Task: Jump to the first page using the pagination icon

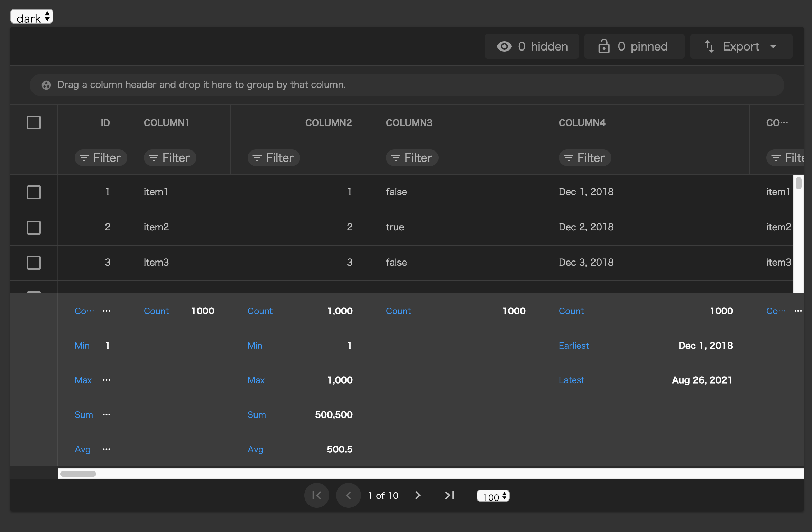Action: pos(316,495)
